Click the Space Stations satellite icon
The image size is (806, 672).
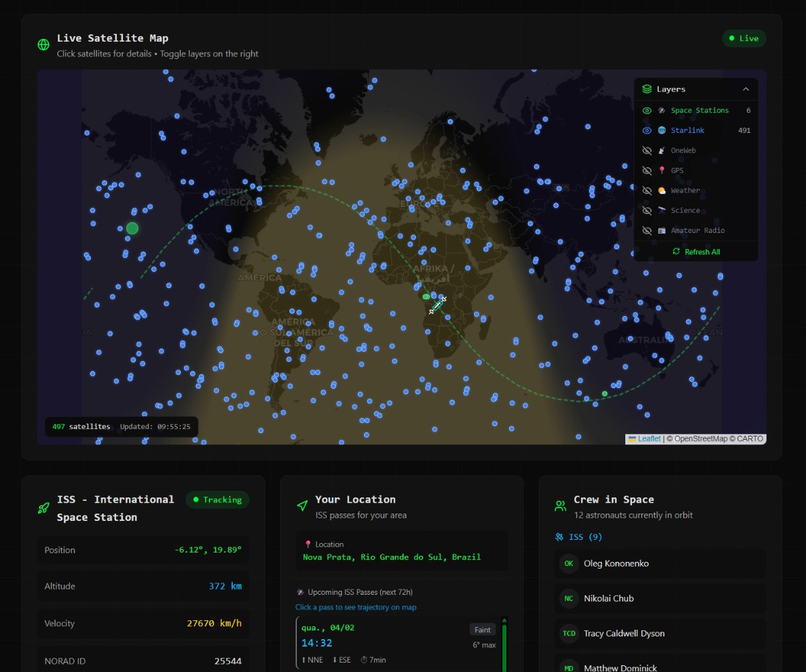point(661,109)
